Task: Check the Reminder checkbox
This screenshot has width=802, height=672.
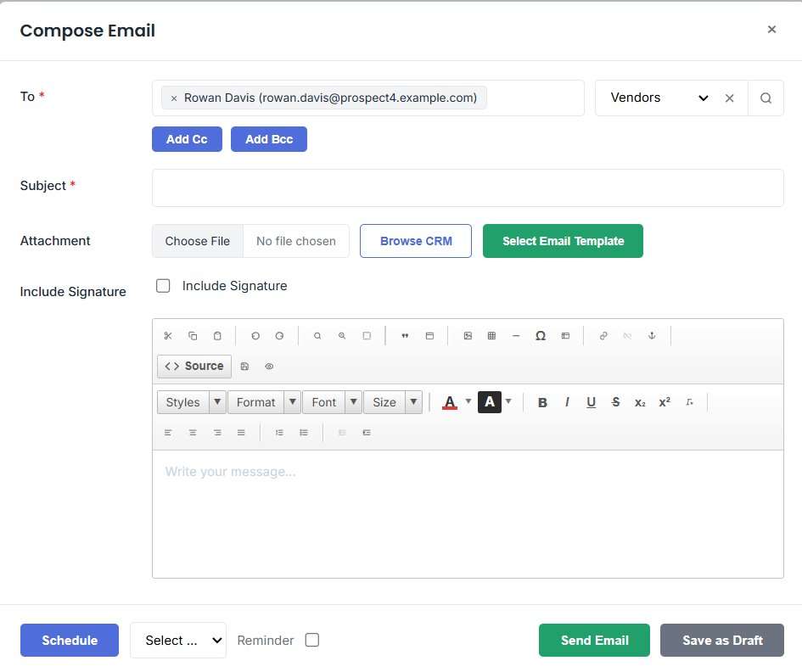Action: pos(312,641)
